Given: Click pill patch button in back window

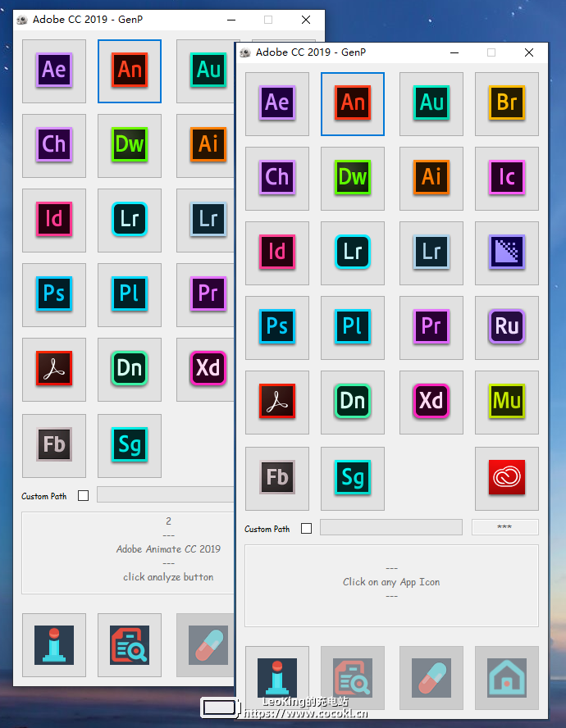Looking at the screenshot, I should pos(205,645).
